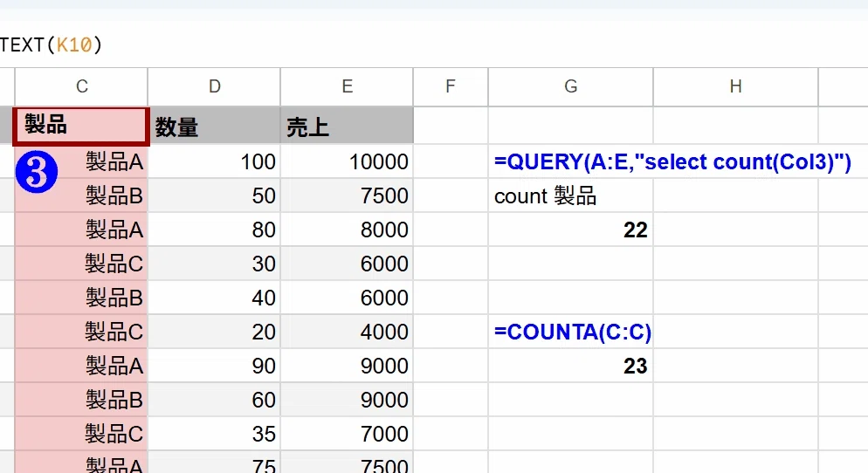
Task: Select column F header
Action: click(x=451, y=86)
